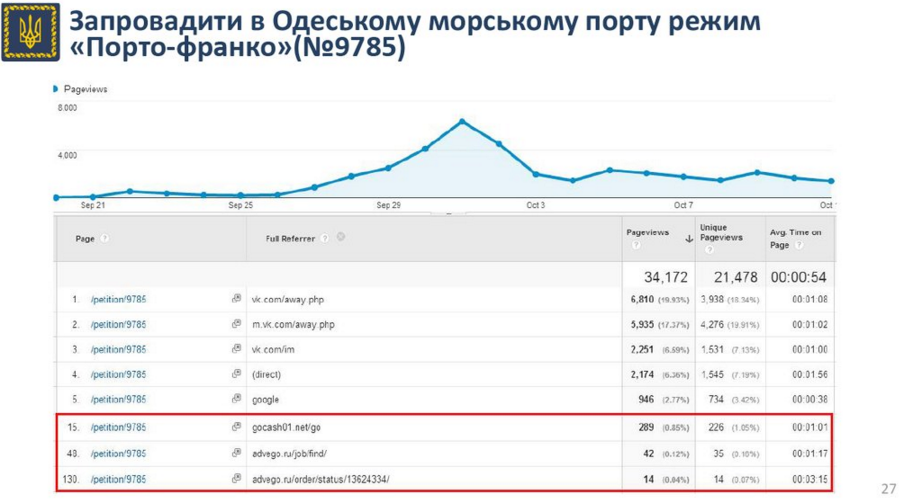
Task: Open /petition/9785 link in row 3
Action: (x=118, y=349)
